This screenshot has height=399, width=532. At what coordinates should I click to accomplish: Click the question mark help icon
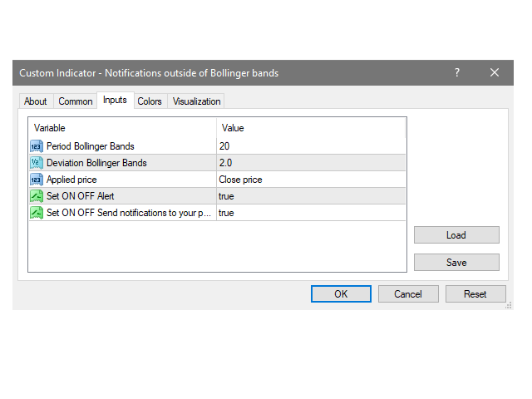click(x=456, y=73)
